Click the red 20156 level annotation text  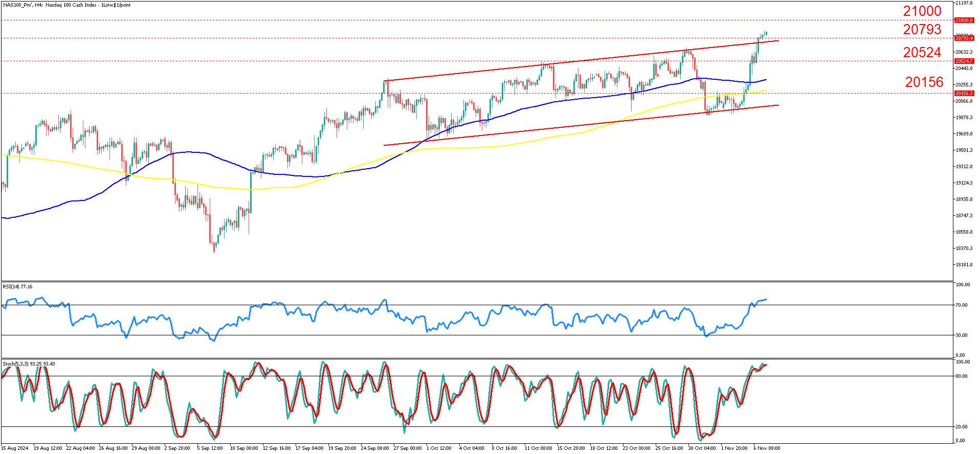tap(924, 82)
